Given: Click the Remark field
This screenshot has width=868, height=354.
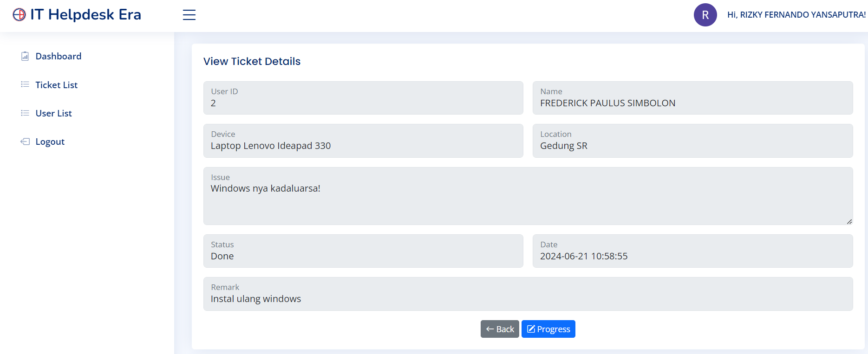Looking at the screenshot, I should (528, 294).
